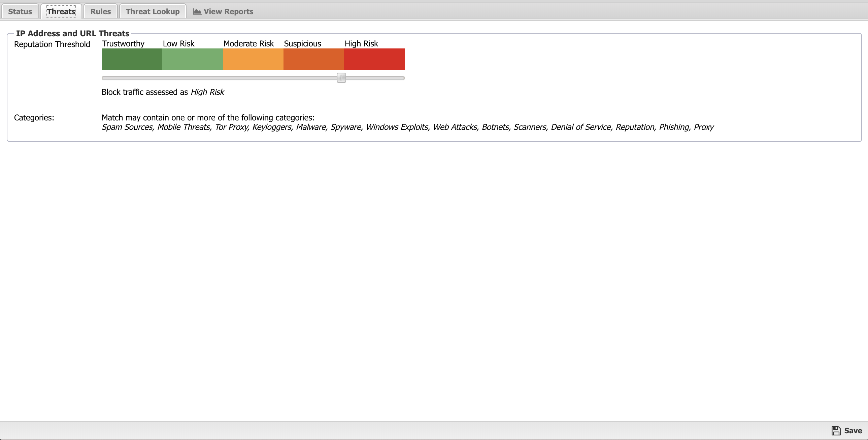
Task: Click 'IP Address and URL Threats' heading
Action: (73, 33)
